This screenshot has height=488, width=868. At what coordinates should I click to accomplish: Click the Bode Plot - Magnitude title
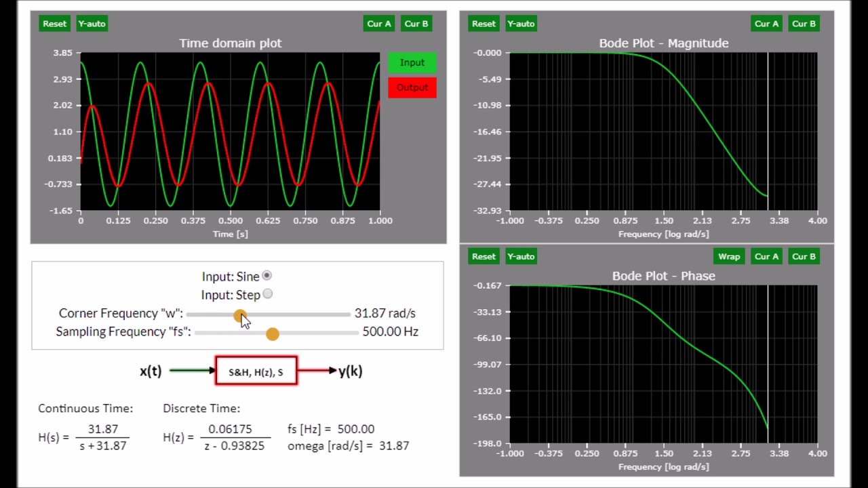[664, 43]
